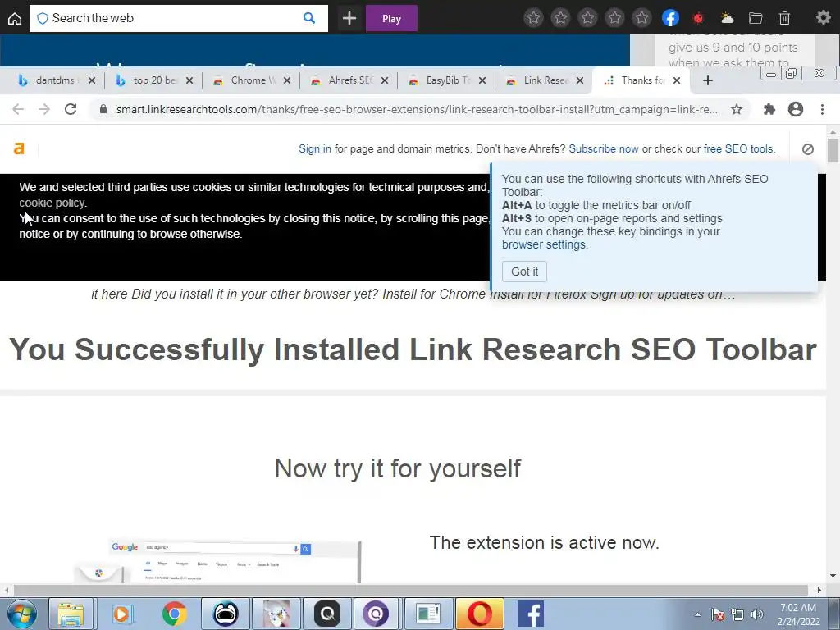
Task: Close the Thanks for tab
Action: pyautogui.click(x=677, y=80)
